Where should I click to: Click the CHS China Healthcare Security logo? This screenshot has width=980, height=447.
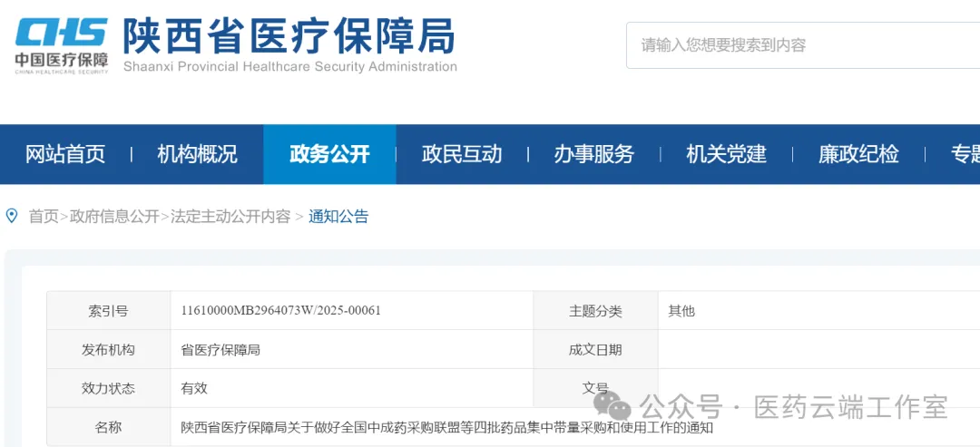62,44
